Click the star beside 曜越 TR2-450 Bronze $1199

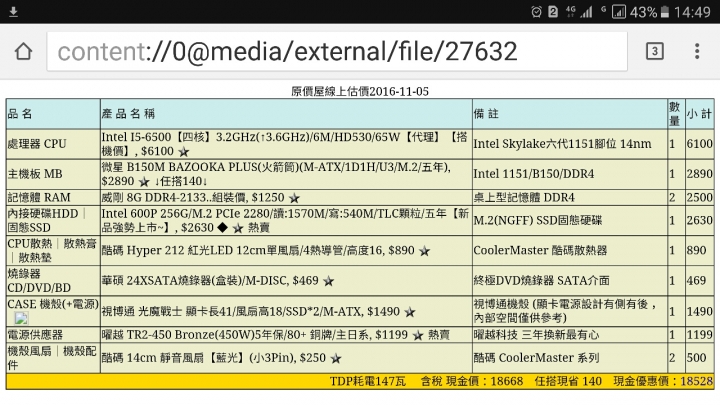click(x=417, y=335)
